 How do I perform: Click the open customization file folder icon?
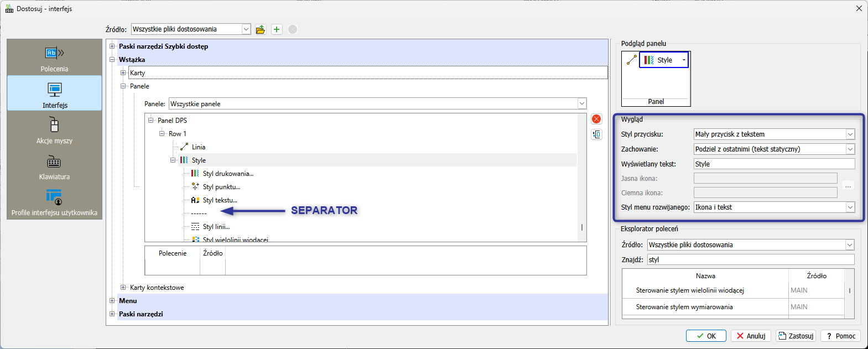(261, 29)
